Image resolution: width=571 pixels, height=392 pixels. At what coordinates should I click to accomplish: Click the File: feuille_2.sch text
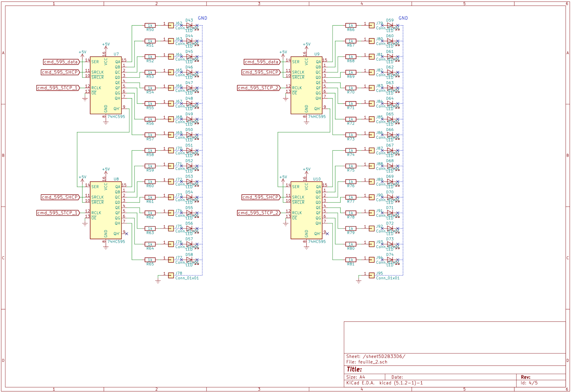366,362
